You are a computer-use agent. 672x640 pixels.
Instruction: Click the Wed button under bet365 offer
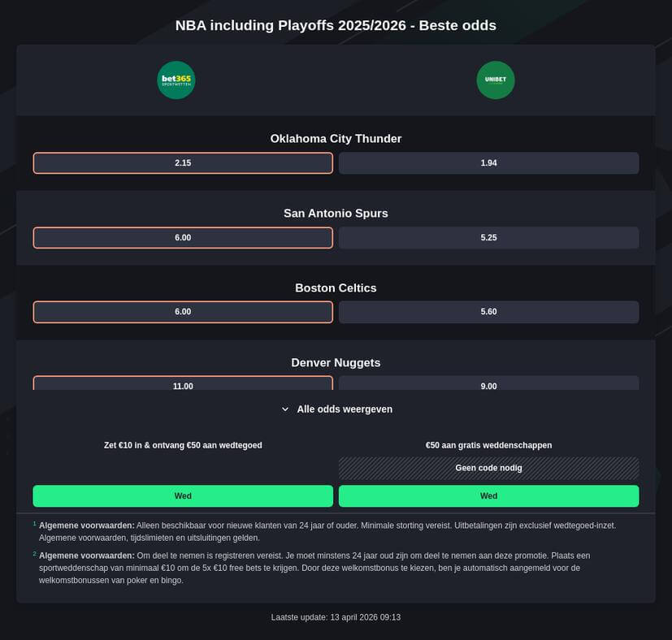(x=183, y=495)
